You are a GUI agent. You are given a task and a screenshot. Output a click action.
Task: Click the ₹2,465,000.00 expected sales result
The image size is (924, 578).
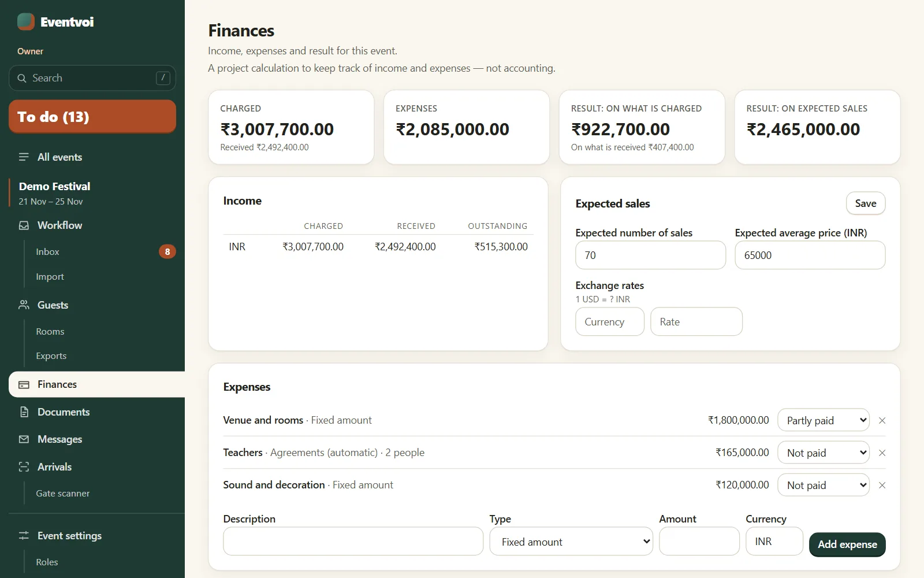pyautogui.click(x=803, y=129)
